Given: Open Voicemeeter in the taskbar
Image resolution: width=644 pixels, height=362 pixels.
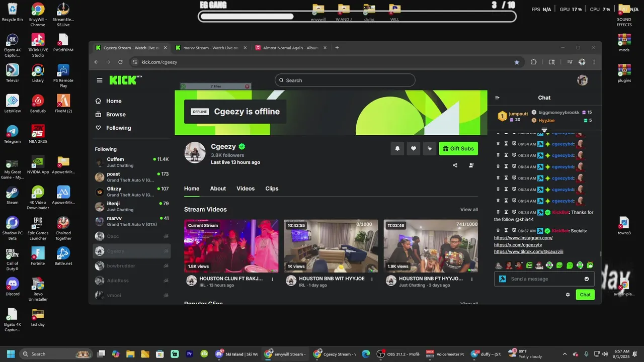Looking at the screenshot, I should [x=445, y=354].
